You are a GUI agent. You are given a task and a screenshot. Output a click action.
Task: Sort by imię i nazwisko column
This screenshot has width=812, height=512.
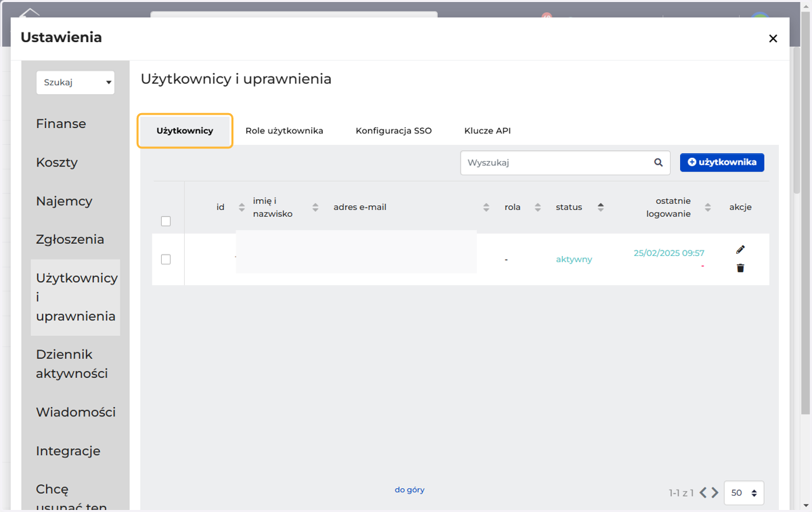[315, 207]
